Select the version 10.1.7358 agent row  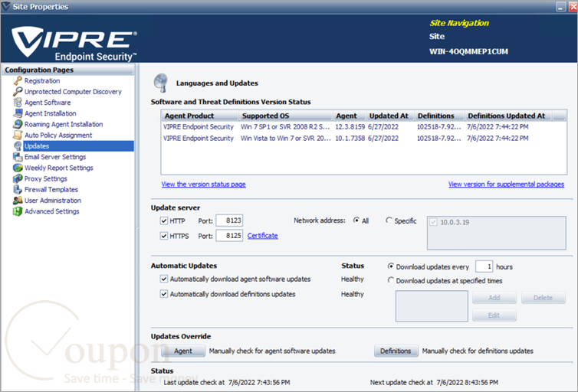point(364,138)
